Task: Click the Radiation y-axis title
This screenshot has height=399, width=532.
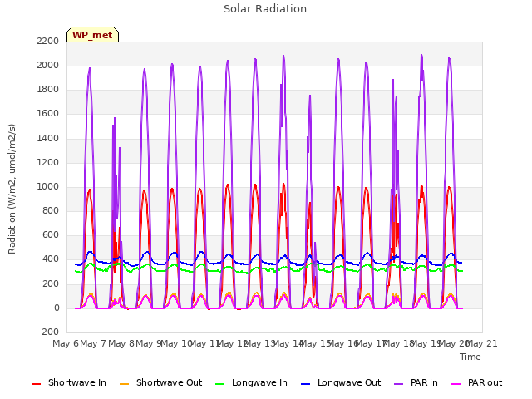Action: (x=12, y=189)
